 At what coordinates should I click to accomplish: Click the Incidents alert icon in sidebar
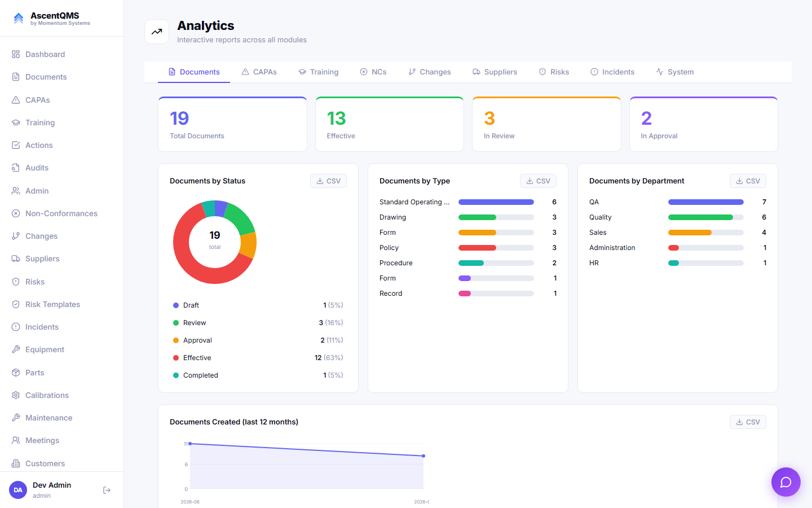click(16, 327)
